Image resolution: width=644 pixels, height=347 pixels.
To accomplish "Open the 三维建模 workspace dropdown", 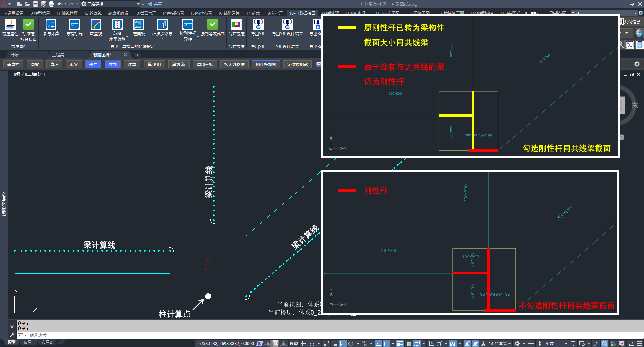I will (x=138, y=4).
